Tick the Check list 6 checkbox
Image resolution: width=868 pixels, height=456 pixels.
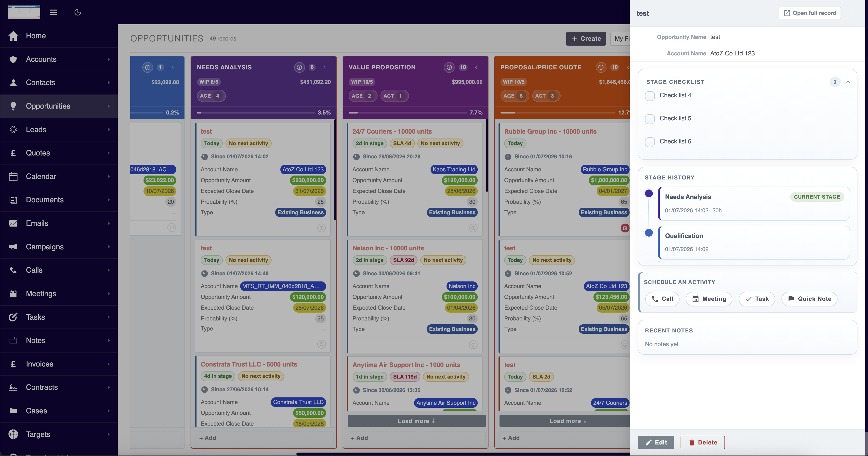click(650, 142)
